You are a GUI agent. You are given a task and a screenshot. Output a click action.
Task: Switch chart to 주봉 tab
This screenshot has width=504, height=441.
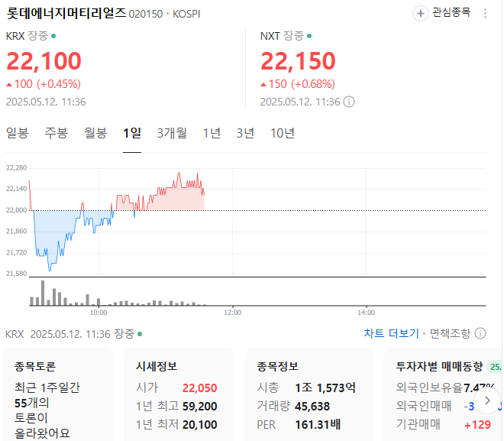click(x=57, y=133)
